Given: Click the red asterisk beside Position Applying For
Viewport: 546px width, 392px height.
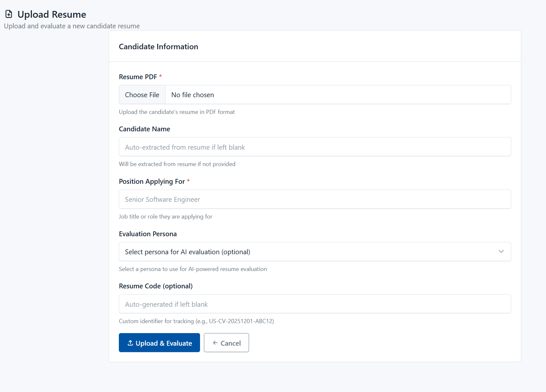Looking at the screenshot, I should (188, 181).
